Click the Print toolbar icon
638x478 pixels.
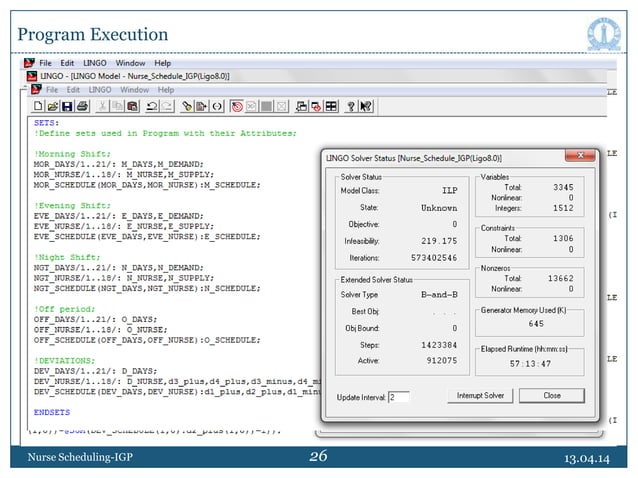[81, 104]
